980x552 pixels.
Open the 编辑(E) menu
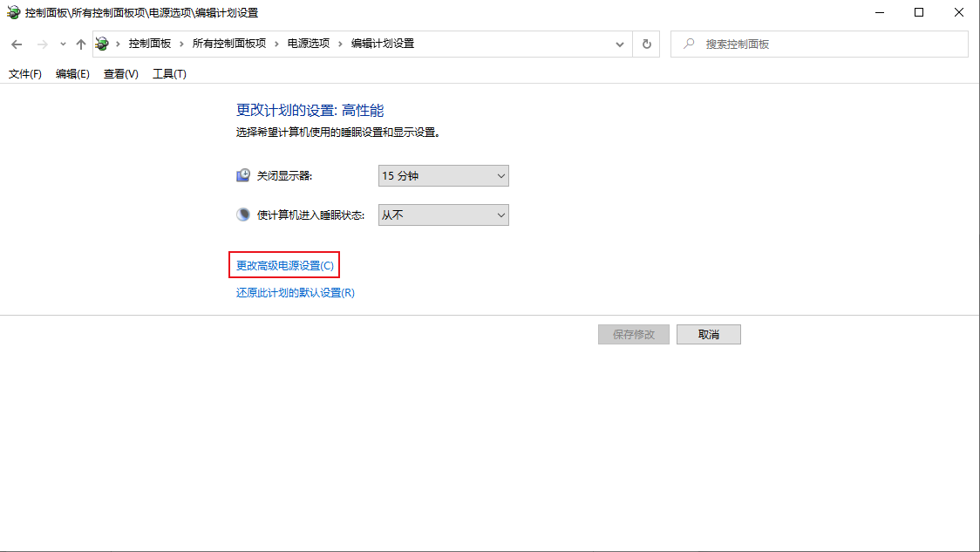(x=72, y=74)
